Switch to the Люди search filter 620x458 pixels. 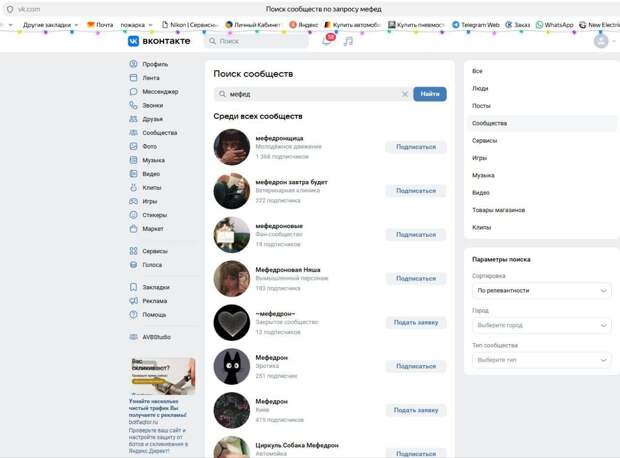tap(480, 88)
